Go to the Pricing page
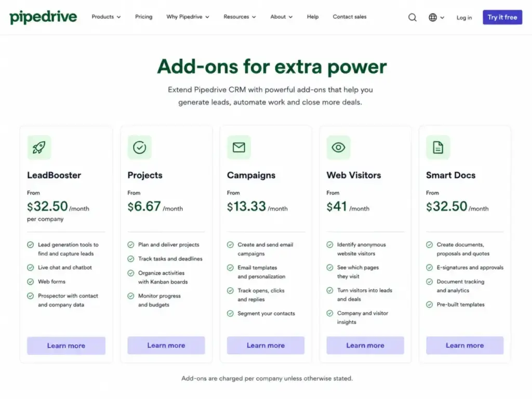Viewport: 532px width, 399px height. [144, 17]
